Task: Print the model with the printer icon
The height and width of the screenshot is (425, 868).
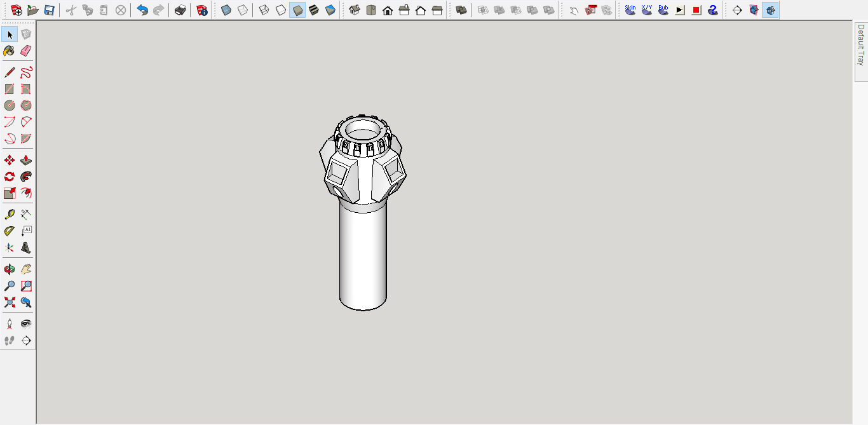Action: 180,10
